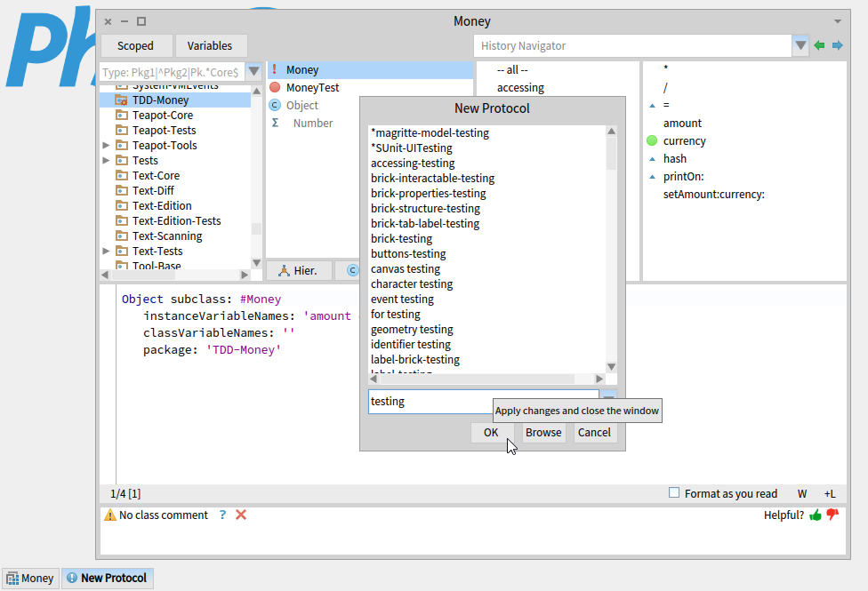The image size is (868, 591).
Task: Click the +L line numbers toggle
Action: 829,493
